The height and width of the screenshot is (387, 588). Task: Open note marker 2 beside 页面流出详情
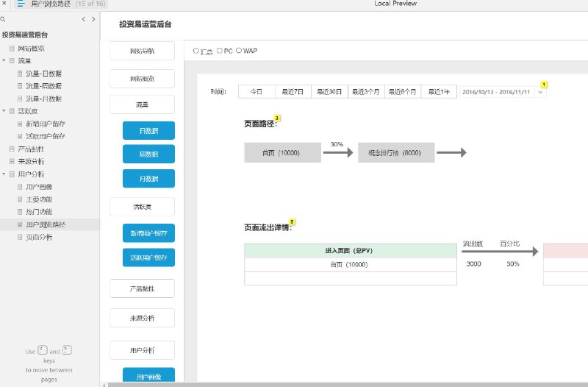292,222
